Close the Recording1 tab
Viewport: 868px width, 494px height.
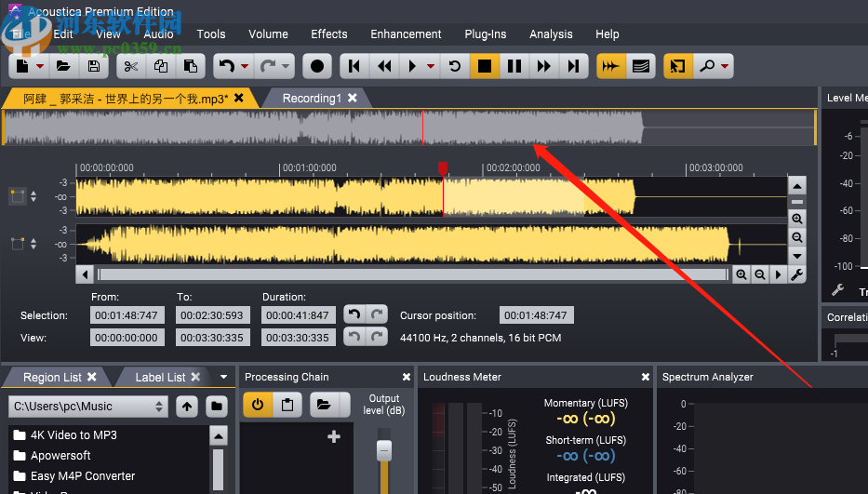click(353, 98)
